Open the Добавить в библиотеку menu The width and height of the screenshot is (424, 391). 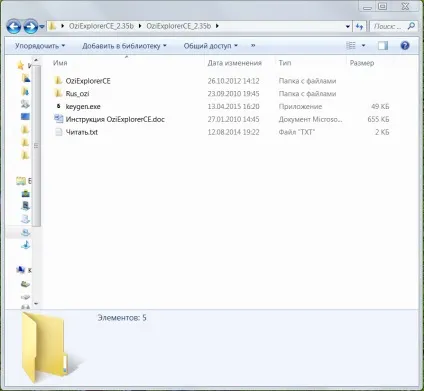[x=124, y=46]
